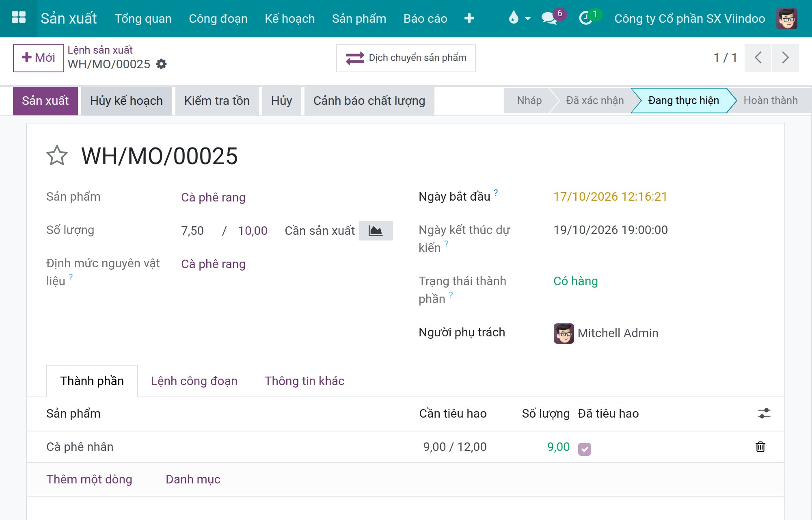
Task: Open Lệnh sản xuất breadcrumb link
Action: click(100, 50)
